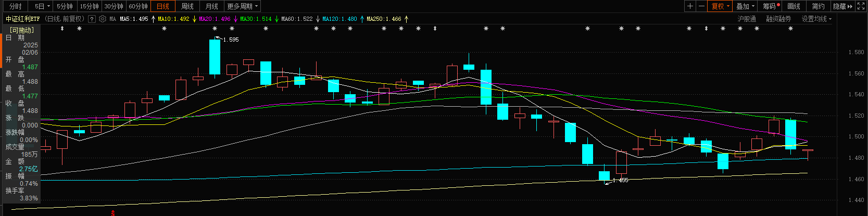Click the 1.595 high price label
This screenshot has width=868, height=216.
[x=231, y=40]
